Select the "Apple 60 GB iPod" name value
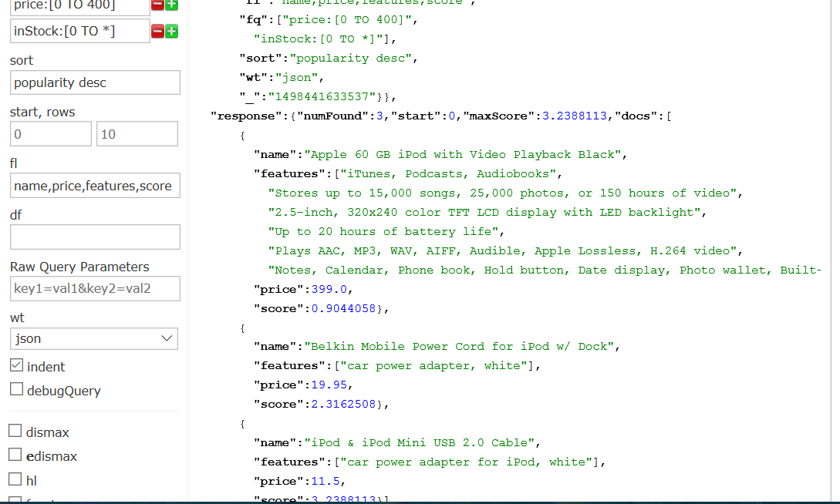This screenshot has height=504, width=840. (462, 155)
